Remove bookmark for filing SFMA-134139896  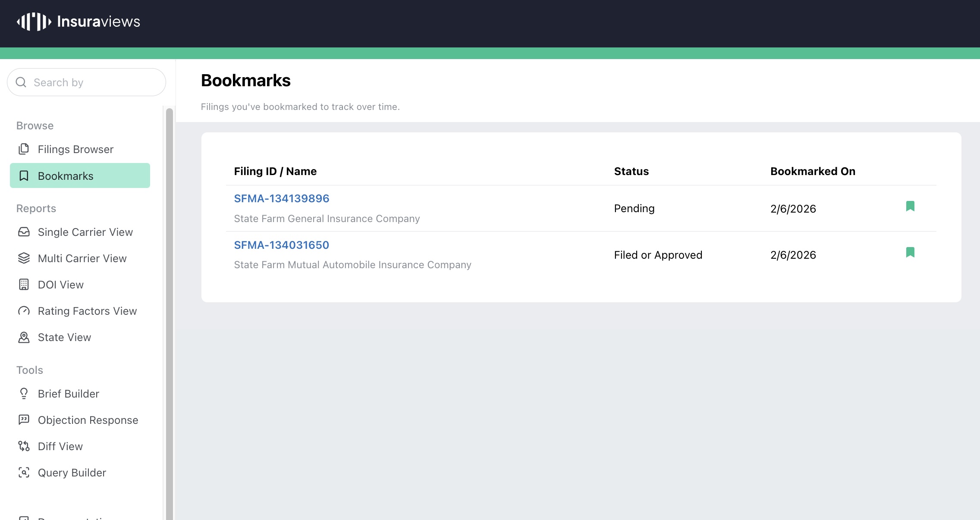910,207
